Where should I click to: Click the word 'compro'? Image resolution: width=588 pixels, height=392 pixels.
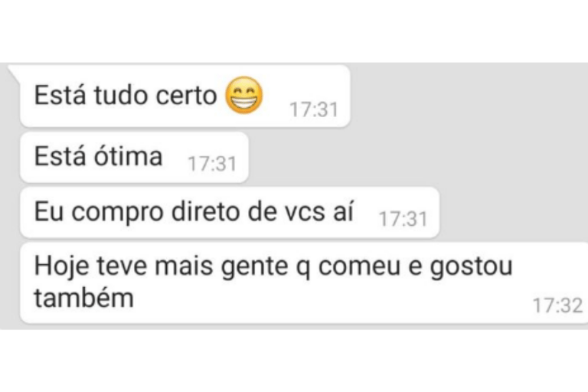[118, 214]
